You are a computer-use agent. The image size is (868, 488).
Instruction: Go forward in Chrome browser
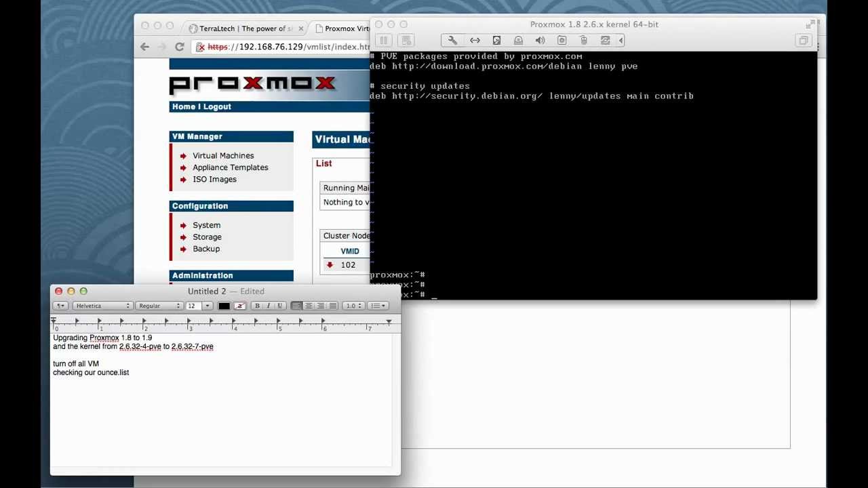click(x=161, y=47)
